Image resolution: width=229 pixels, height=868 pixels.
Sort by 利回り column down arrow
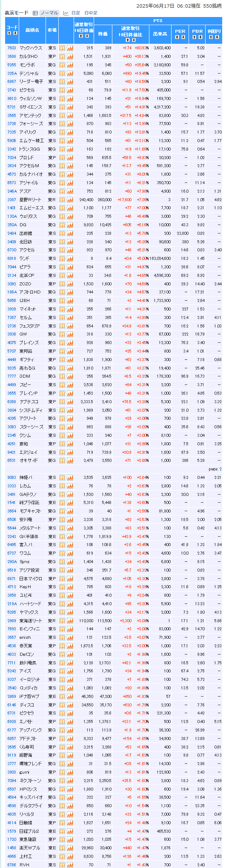click(x=217, y=37)
